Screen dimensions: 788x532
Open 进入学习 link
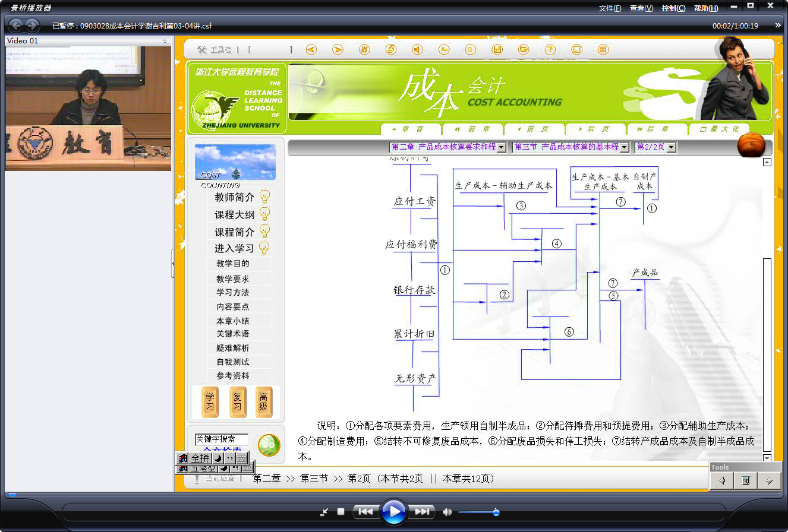pyautogui.click(x=234, y=248)
